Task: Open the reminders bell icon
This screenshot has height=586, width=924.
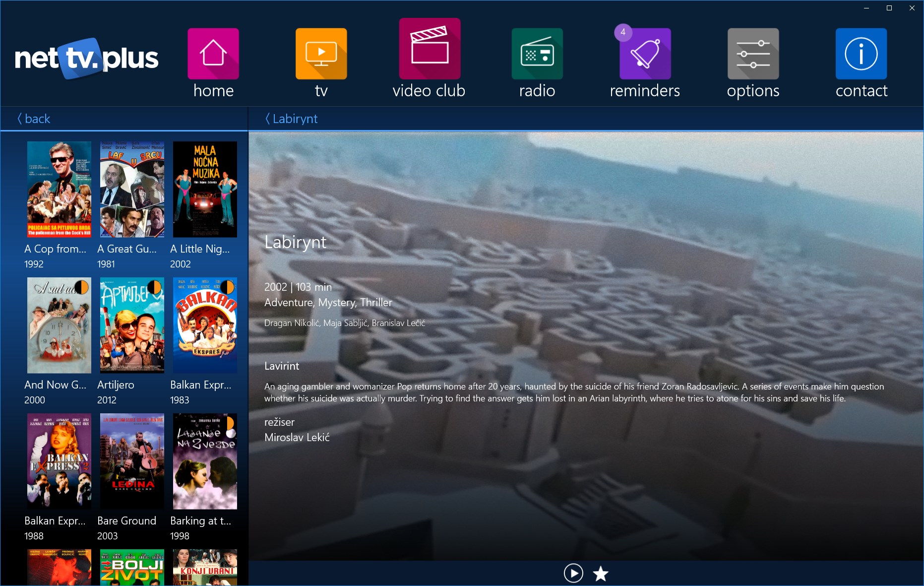Action: [645, 54]
